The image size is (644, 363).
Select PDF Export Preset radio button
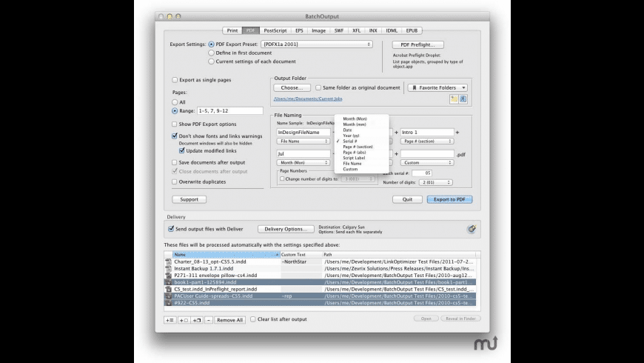click(x=211, y=44)
